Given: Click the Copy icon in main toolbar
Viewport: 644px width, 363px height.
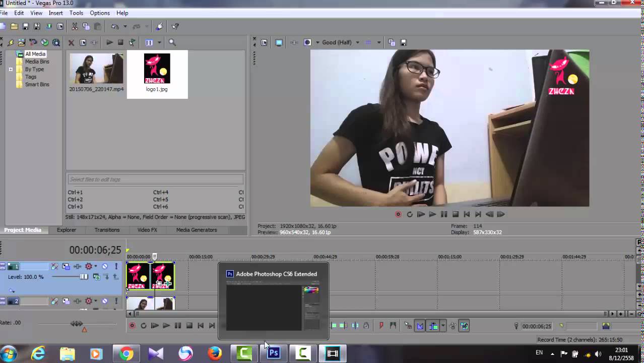Looking at the screenshot, I should pyautogui.click(x=86, y=27).
